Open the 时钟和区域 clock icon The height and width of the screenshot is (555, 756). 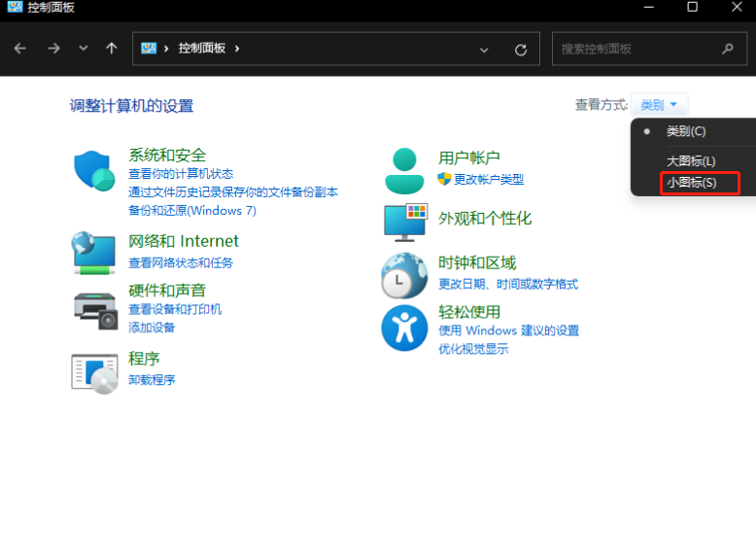[x=404, y=275]
